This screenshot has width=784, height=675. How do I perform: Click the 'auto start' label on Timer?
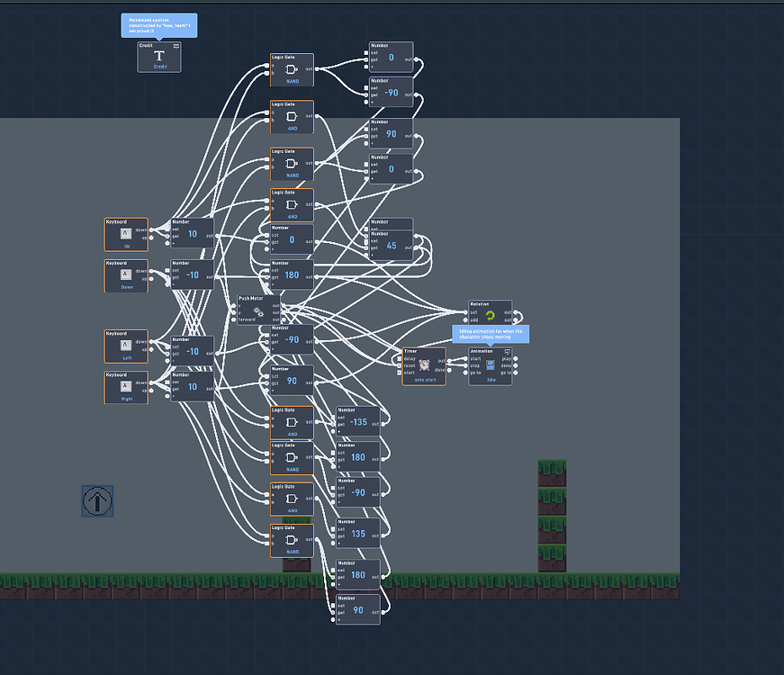click(x=425, y=380)
